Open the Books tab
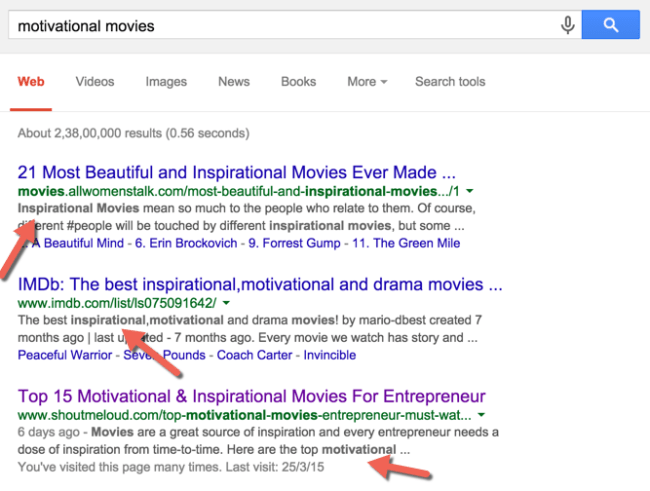The height and width of the screenshot is (491, 650). [298, 82]
